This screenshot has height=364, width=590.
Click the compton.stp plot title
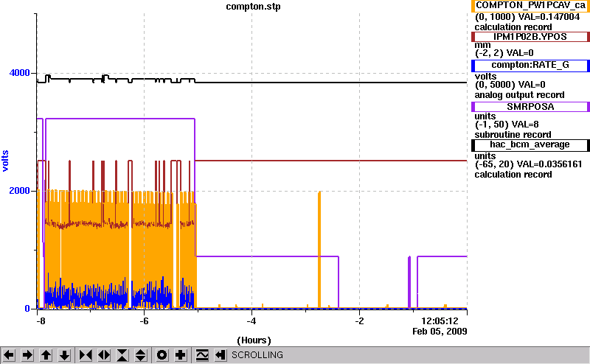click(x=253, y=7)
